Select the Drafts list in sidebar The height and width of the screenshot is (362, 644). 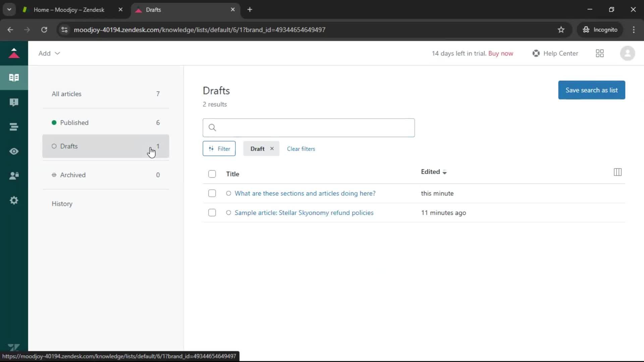[x=106, y=146]
